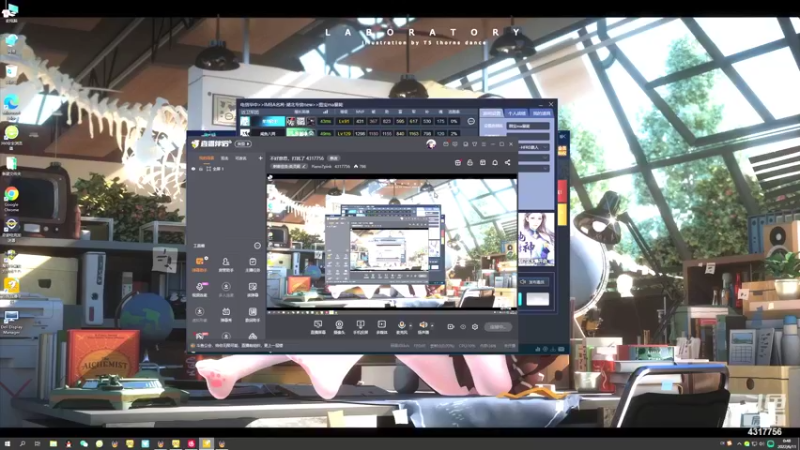Viewport: 800px width, 450px height.
Task: Open Google Chrome from the desktop
Action: pyautogui.click(x=11, y=198)
